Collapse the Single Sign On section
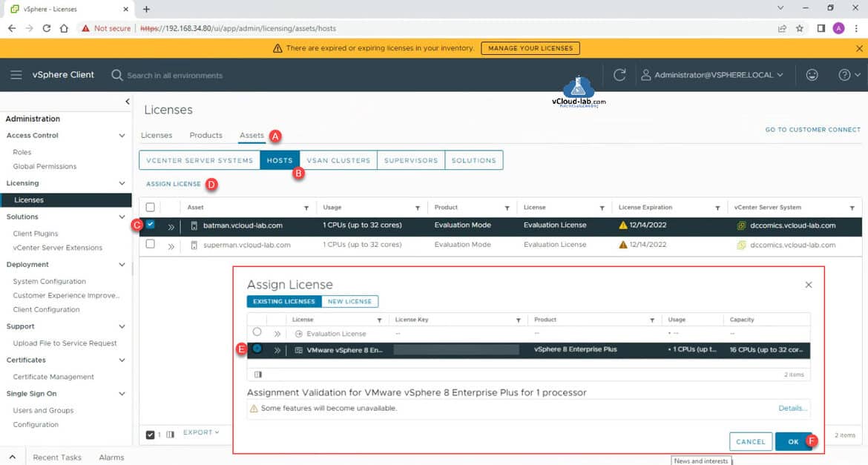 pos(122,394)
